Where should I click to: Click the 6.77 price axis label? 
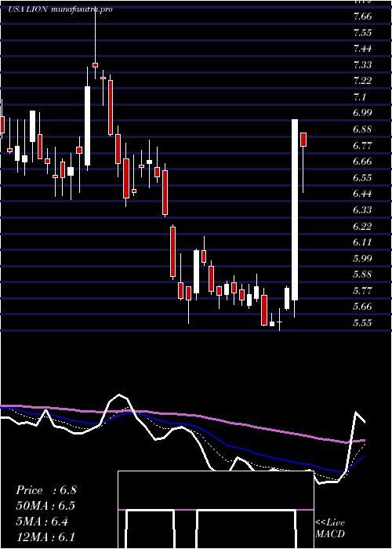362,145
